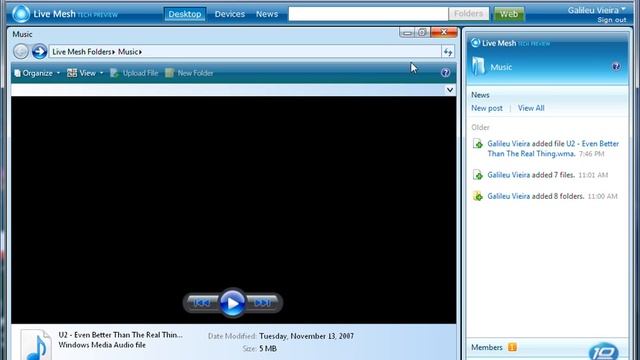Click folder icon beside added 8 folders entry
This screenshot has height=360, width=640.
[x=478, y=196]
